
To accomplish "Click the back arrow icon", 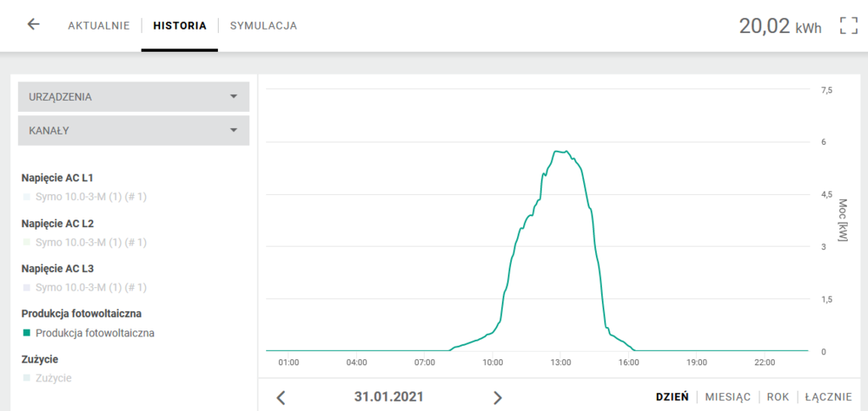I will coord(34,25).
